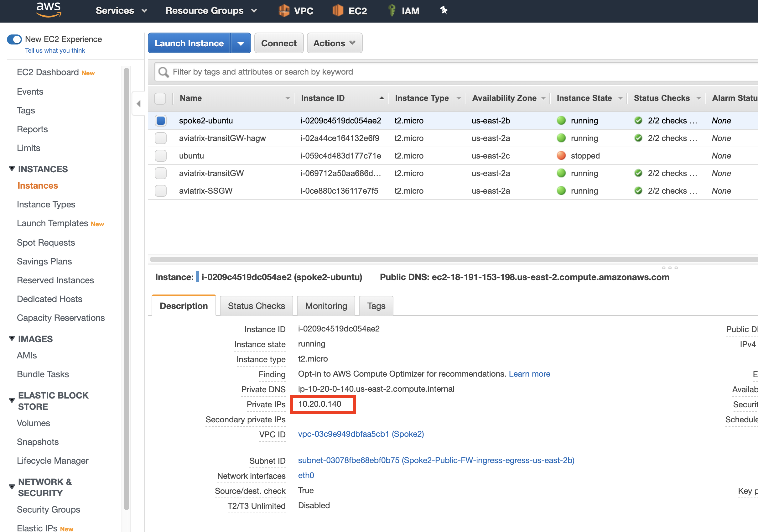Open the EC2 service shortcut
This screenshot has height=532, width=758.
point(350,11)
